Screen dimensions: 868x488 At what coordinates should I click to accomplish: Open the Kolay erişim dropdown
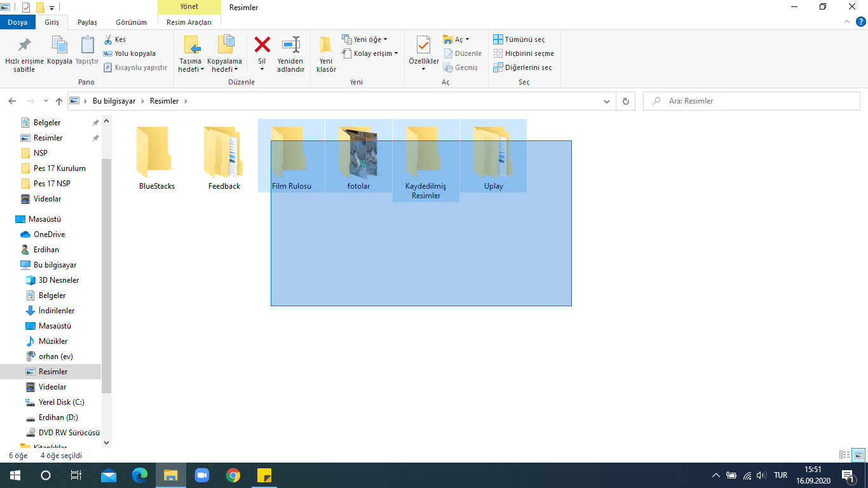(370, 53)
